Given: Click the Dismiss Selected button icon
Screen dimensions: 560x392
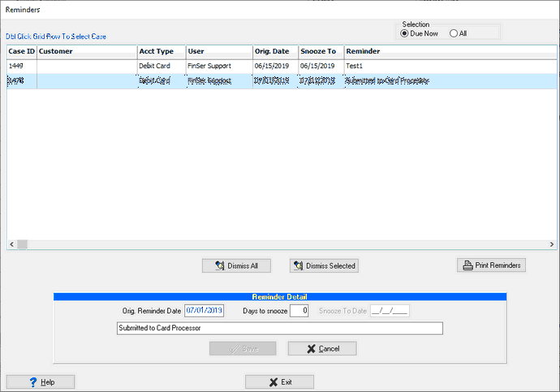Looking at the screenshot, I should click(x=298, y=265).
